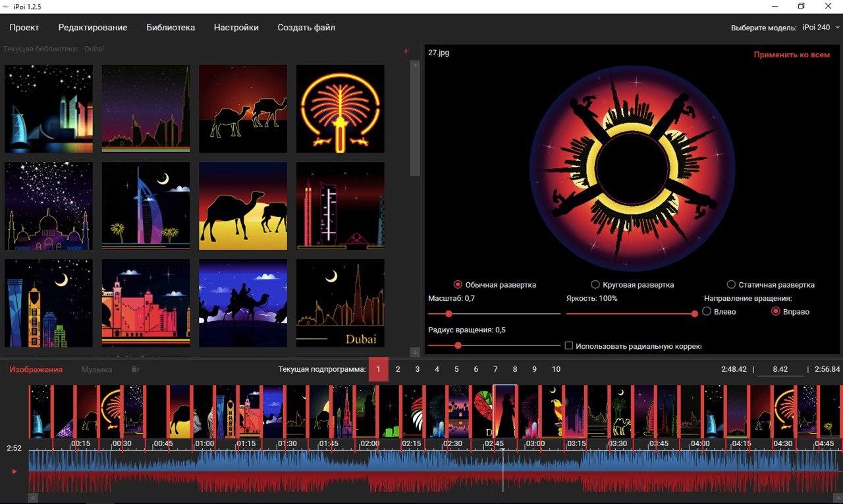Set rotation direction to Влево

pyautogui.click(x=719, y=311)
